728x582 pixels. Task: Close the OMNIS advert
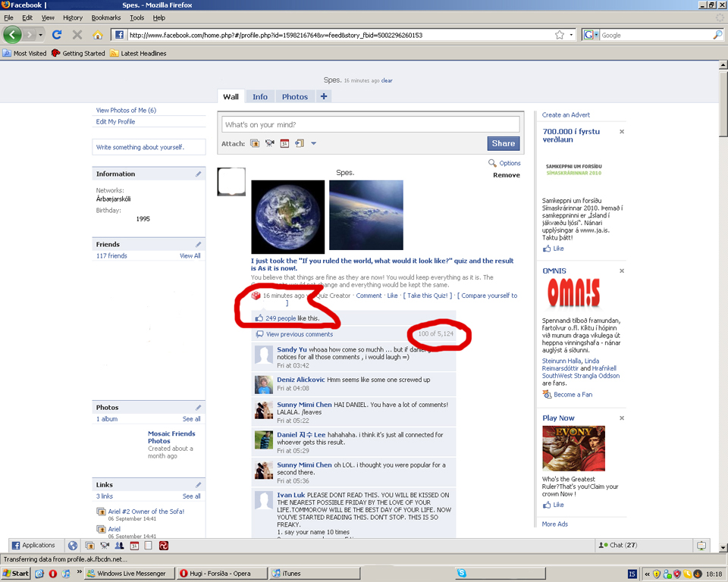pos(622,271)
